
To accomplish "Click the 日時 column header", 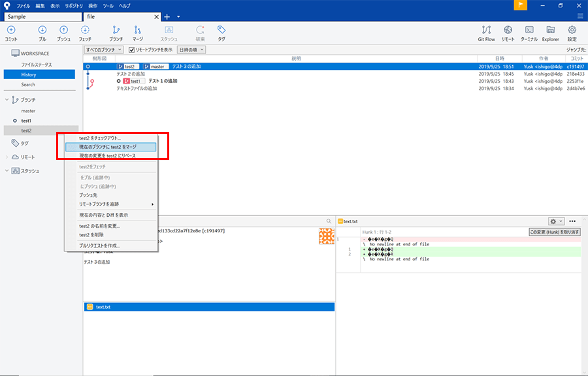I will click(500, 58).
